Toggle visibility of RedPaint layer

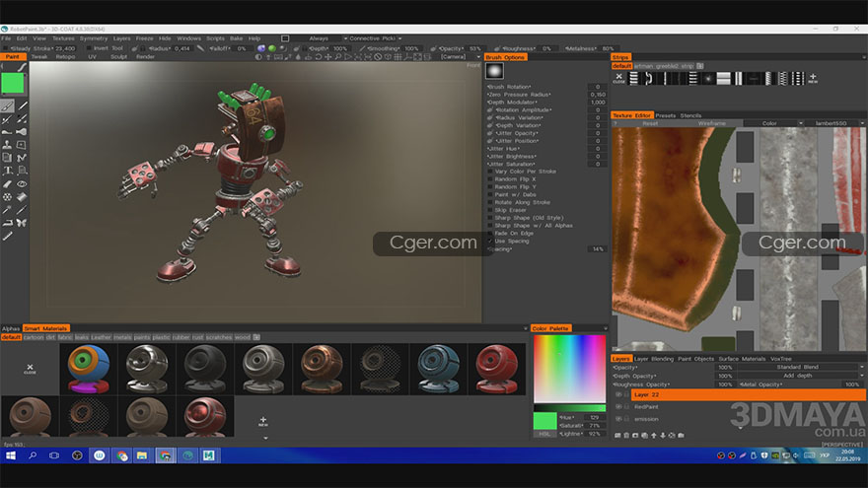pos(618,406)
